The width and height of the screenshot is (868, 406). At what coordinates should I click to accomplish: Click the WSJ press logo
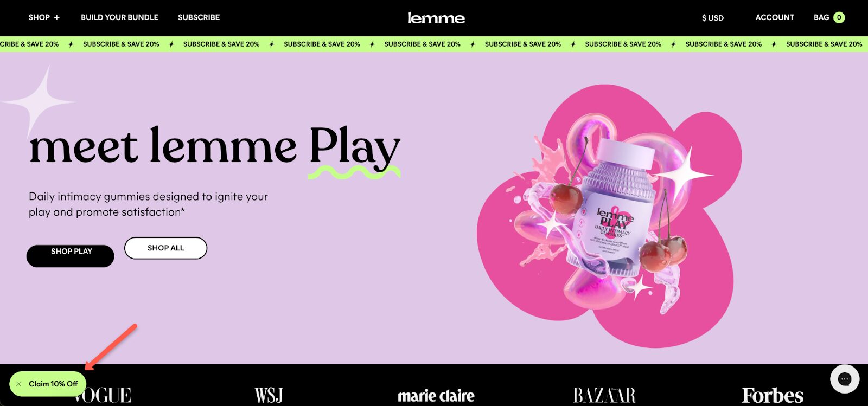pyautogui.click(x=269, y=395)
